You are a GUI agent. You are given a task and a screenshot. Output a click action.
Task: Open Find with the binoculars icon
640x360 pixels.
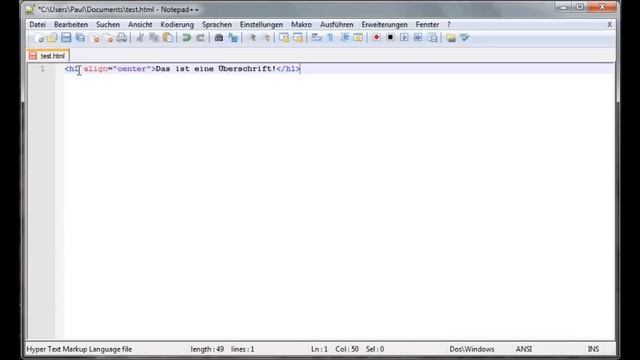pyautogui.click(x=219, y=38)
